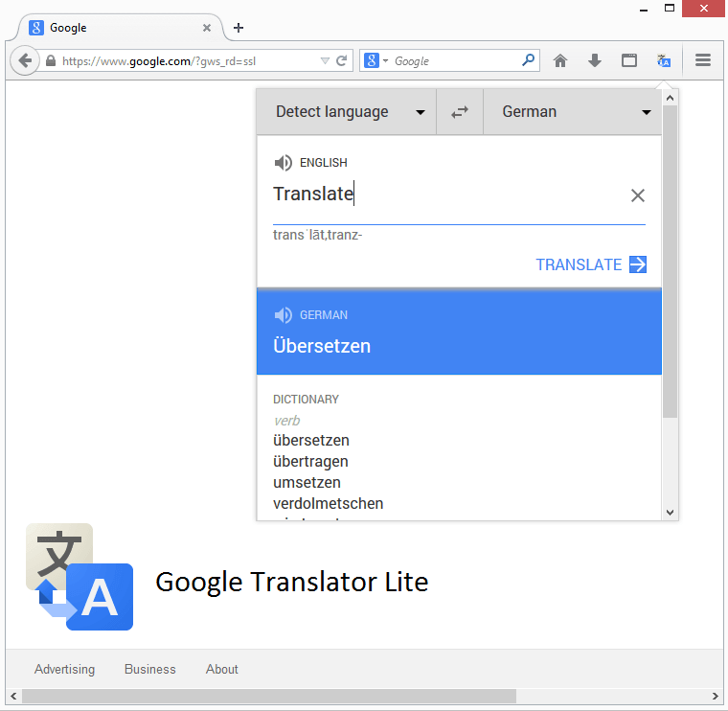Click the verb part-of-speech label
This screenshot has width=728, height=711.
287,421
